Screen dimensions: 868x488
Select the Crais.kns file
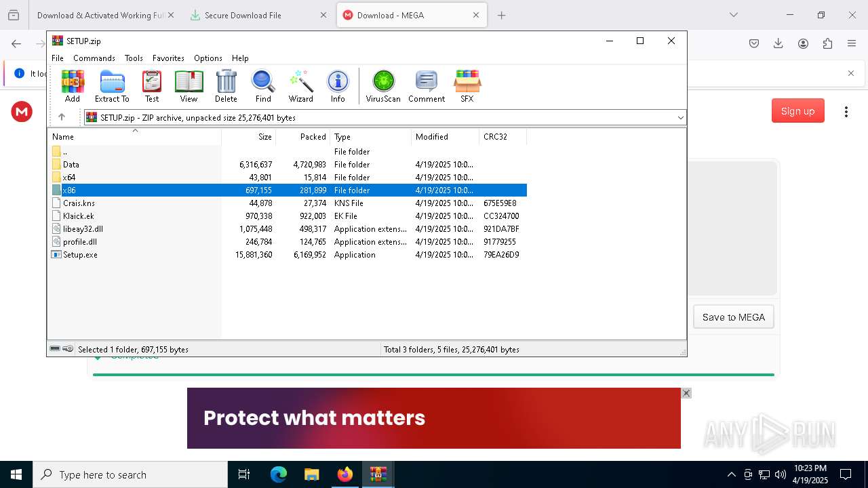(x=288, y=203)
